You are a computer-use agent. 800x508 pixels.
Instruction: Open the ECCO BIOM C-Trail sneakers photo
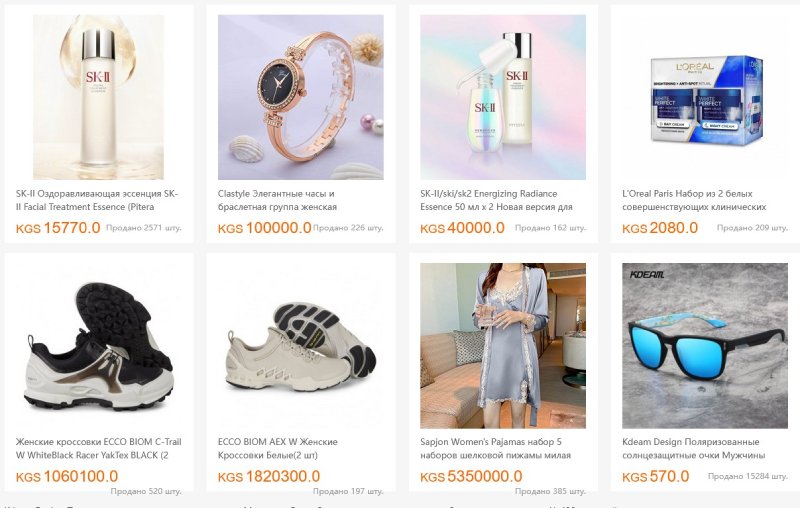[x=98, y=345]
